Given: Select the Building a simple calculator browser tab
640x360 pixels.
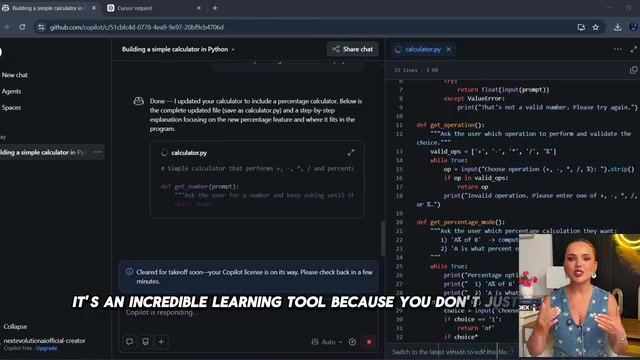Looking at the screenshot, I should pyautogui.click(x=49, y=8).
